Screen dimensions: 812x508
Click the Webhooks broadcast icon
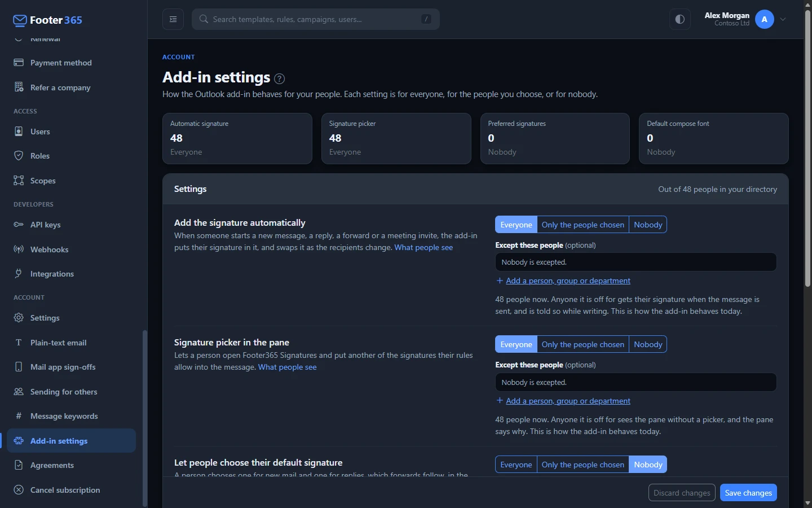pos(19,249)
